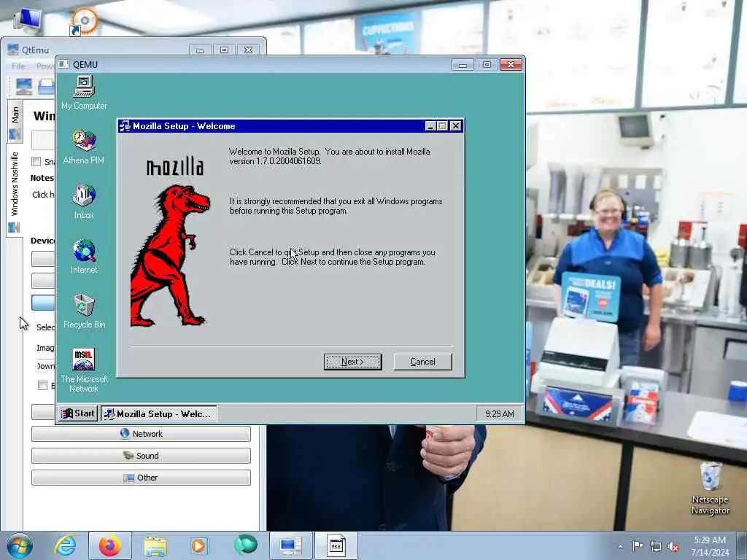Image resolution: width=747 pixels, height=560 pixels.
Task: Minimize the Mozilla Setup dialog
Action: pyautogui.click(x=430, y=125)
